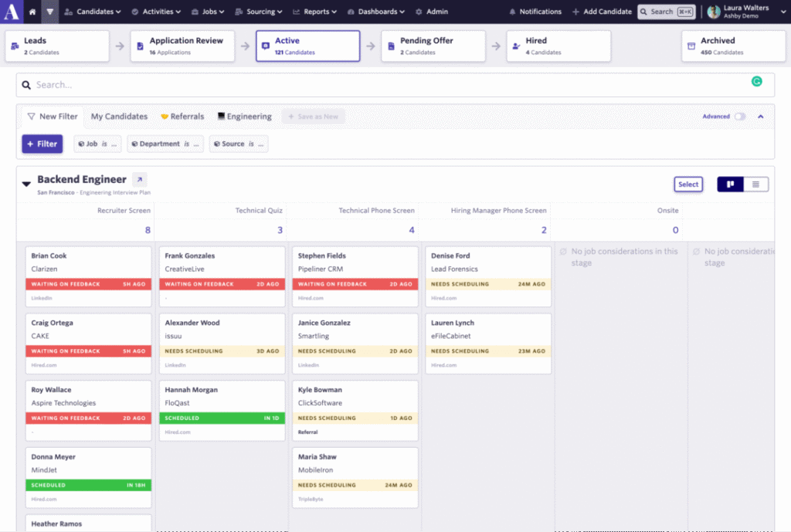Open Lauren Lynch candidate card

coord(488,344)
